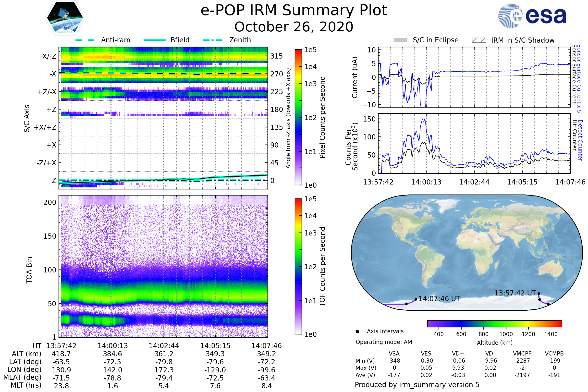Click the 13:57:42 UT start point on map
The image size is (588, 392).
pyautogui.click(x=539, y=294)
